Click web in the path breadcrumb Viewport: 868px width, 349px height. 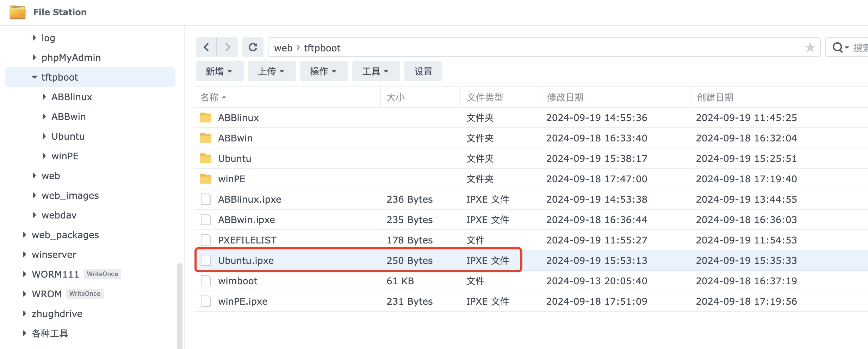283,48
